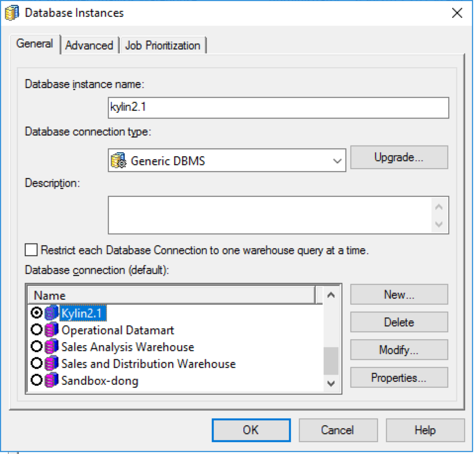Click the Operational Datamart database icon
The height and width of the screenshot is (454, 476).
pos(51,330)
